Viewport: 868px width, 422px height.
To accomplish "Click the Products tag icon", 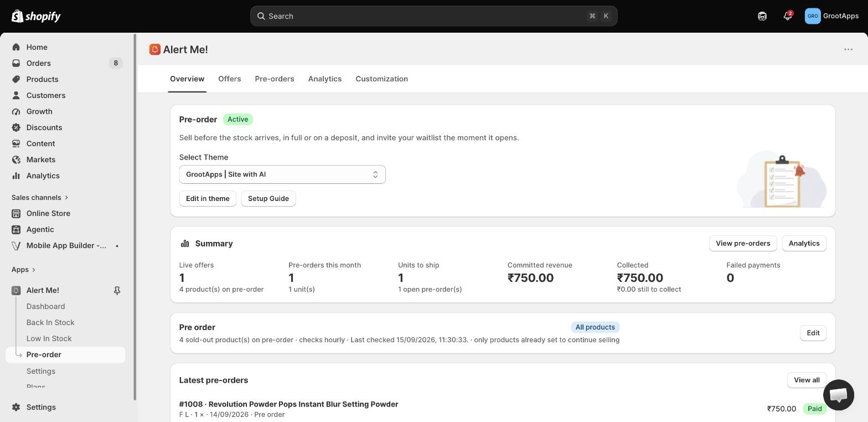I will tap(16, 79).
